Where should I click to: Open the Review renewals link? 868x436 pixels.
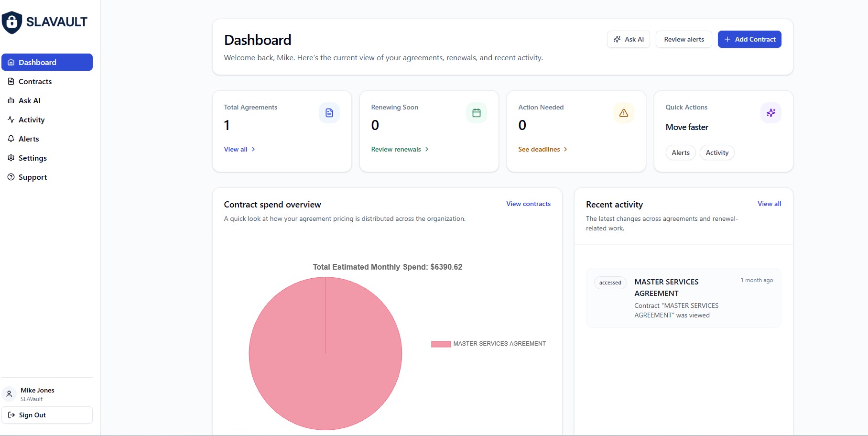400,149
